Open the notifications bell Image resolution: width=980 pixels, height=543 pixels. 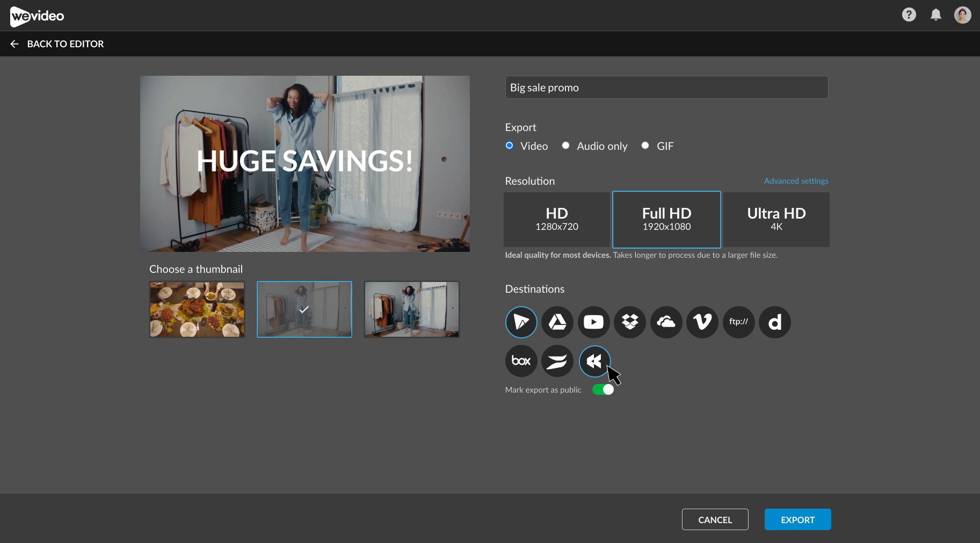935,15
